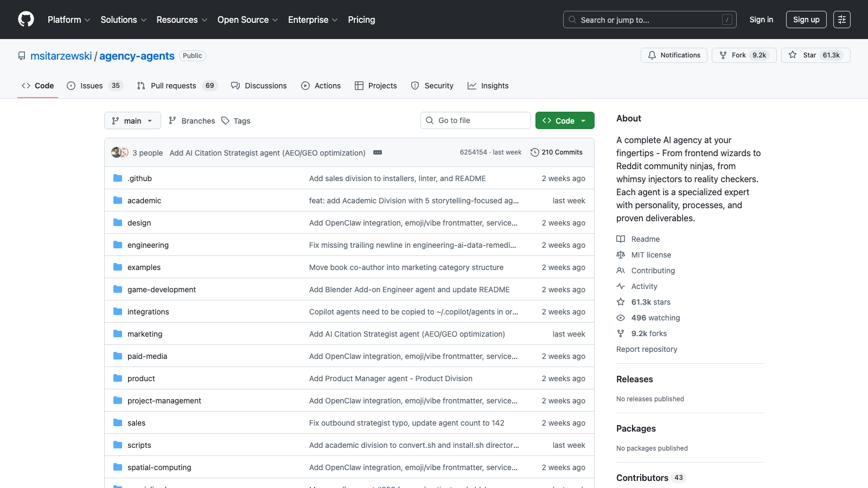
Task: Click the contributor avatars on latest commit
Action: coord(120,152)
